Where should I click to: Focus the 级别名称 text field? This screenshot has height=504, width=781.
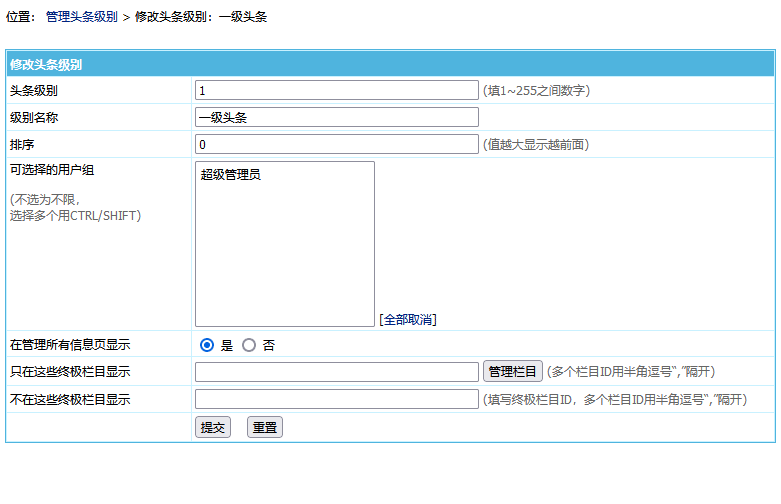tap(337, 117)
